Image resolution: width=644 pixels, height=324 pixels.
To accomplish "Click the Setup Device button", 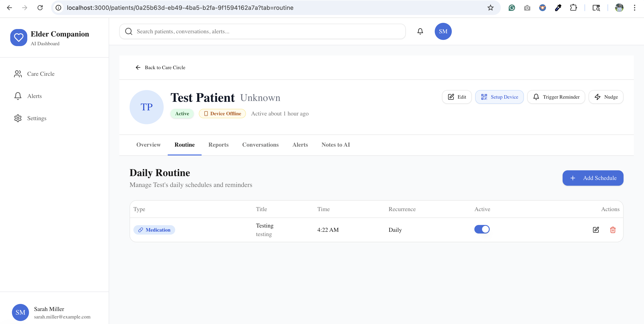I will point(499,97).
